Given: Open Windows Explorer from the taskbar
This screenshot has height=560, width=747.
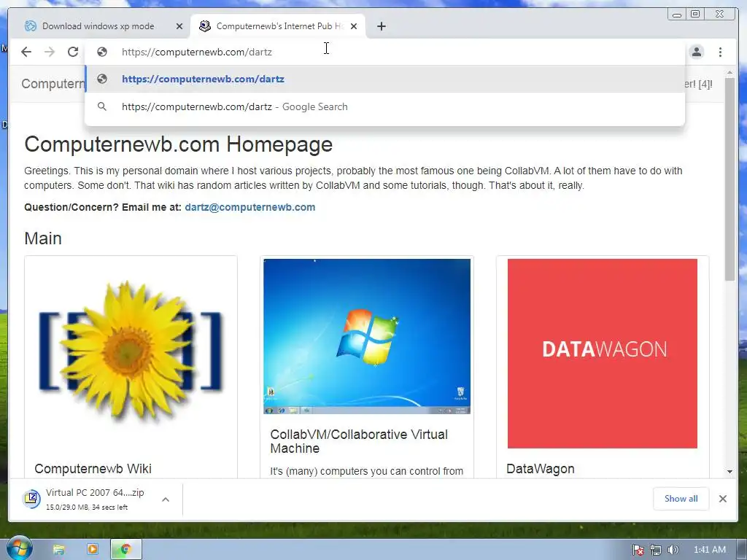Looking at the screenshot, I should 58,550.
